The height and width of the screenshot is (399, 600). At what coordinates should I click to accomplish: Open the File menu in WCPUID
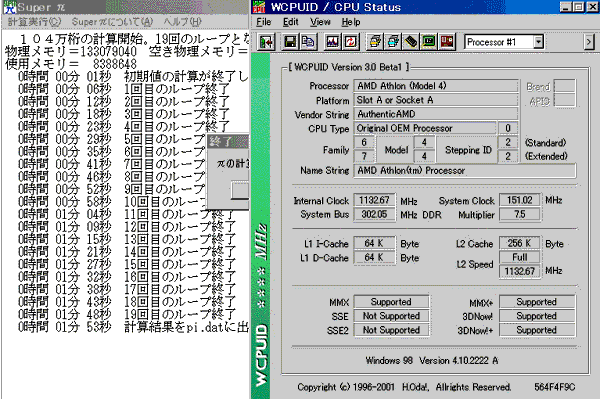coord(263,22)
